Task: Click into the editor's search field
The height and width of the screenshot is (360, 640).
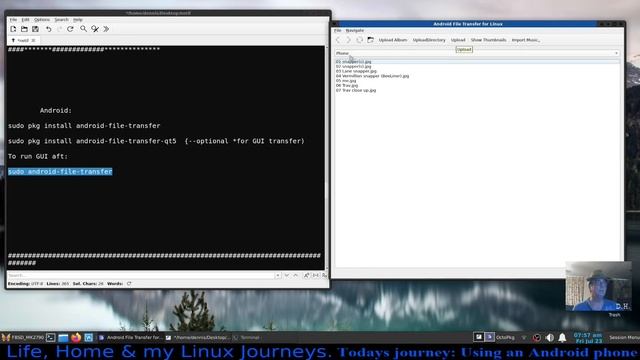Action: click(x=140, y=276)
